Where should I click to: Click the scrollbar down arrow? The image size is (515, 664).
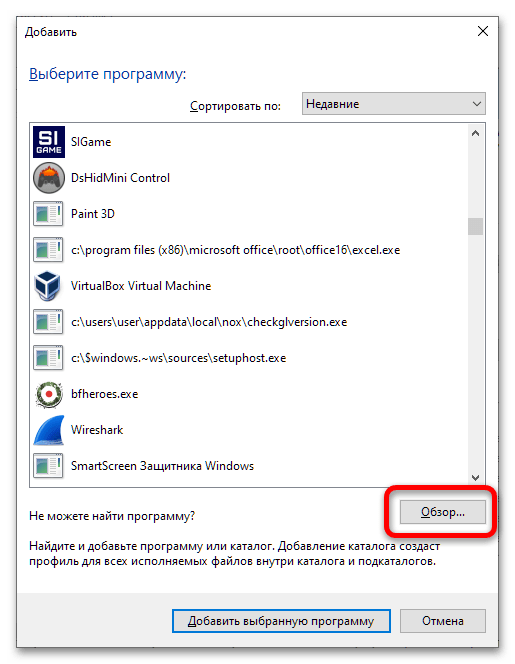(476, 478)
